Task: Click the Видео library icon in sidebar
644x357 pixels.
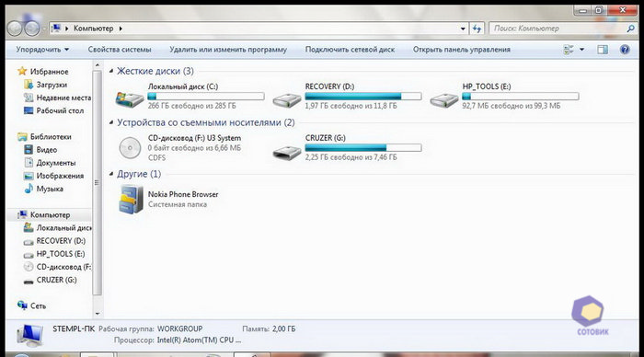Action: (29, 150)
